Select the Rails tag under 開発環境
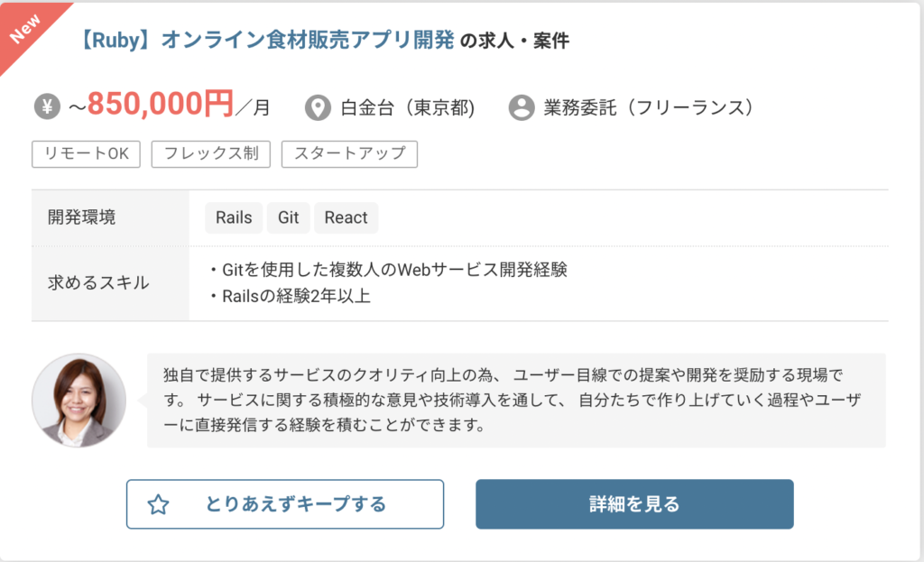 pos(233,217)
